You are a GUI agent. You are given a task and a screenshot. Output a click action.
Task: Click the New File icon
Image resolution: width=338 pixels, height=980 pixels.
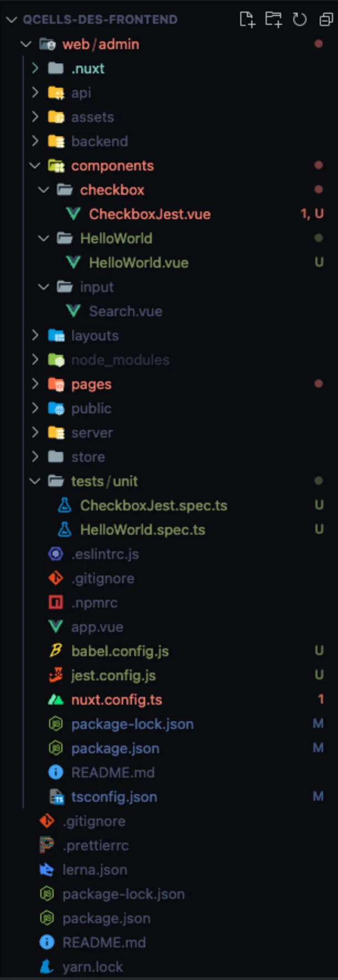[x=247, y=20]
